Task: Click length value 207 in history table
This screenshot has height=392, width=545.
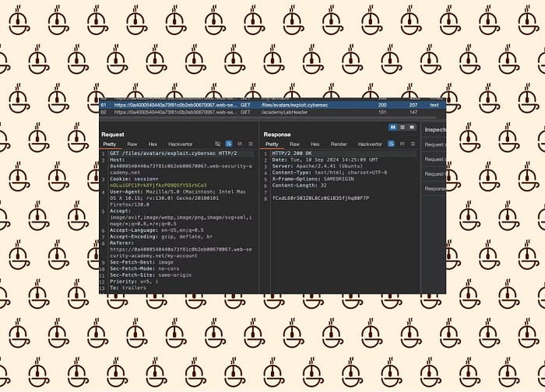Action: click(x=413, y=105)
